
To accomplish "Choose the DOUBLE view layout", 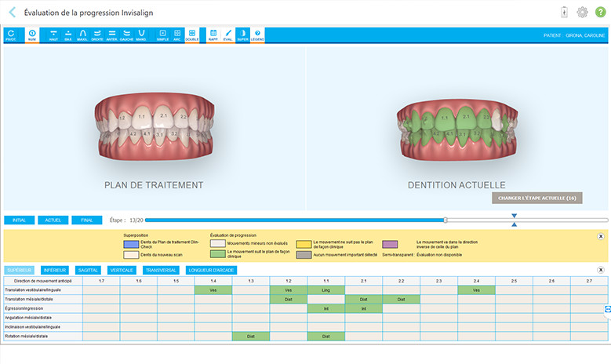I will point(191,35).
